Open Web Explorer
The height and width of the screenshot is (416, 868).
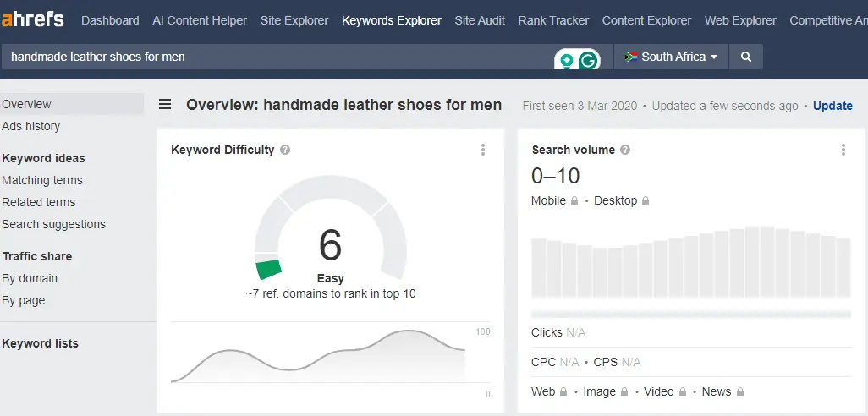click(740, 20)
